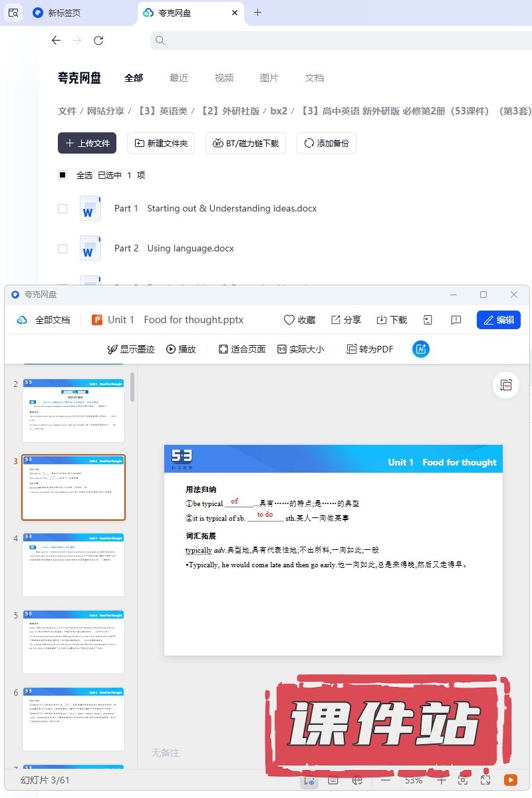This screenshot has width=532, height=798.
Task: Click the blue 编辑 button
Action: coord(499,320)
